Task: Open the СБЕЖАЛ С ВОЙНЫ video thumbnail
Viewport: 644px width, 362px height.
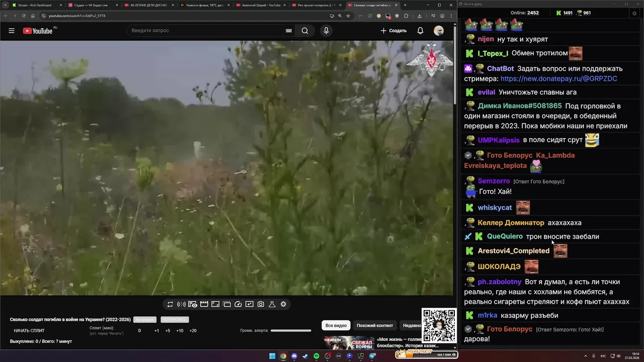Action: (349, 343)
